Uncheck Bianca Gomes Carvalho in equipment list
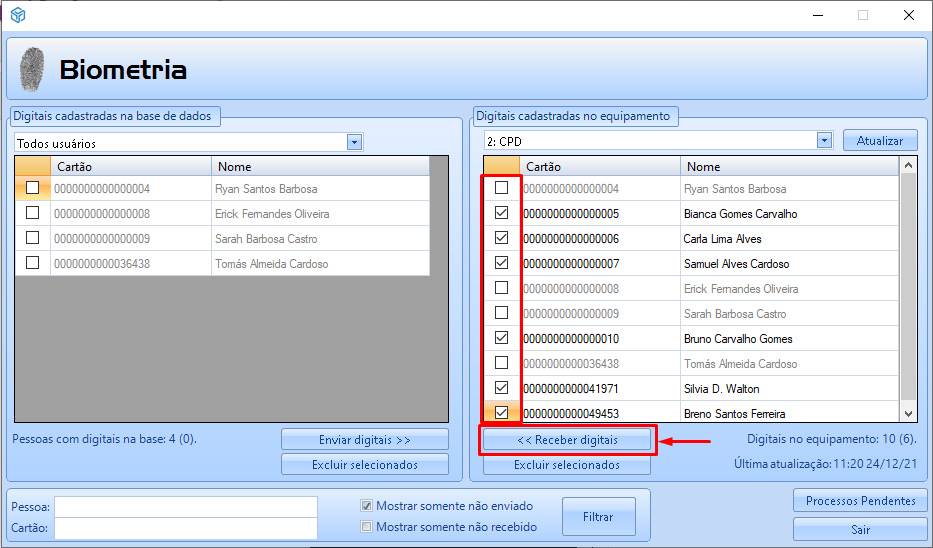The width and height of the screenshot is (933, 548). [x=502, y=213]
